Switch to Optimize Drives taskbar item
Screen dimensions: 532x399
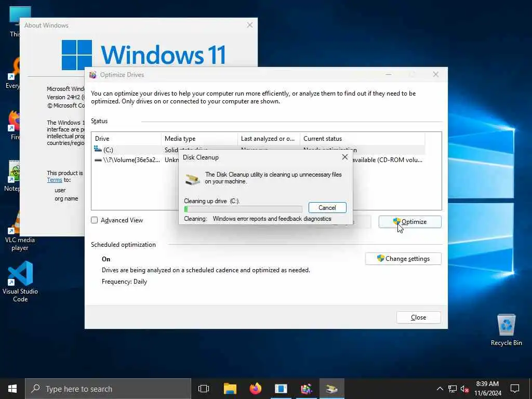pyautogui.click(x=307, y=389)
